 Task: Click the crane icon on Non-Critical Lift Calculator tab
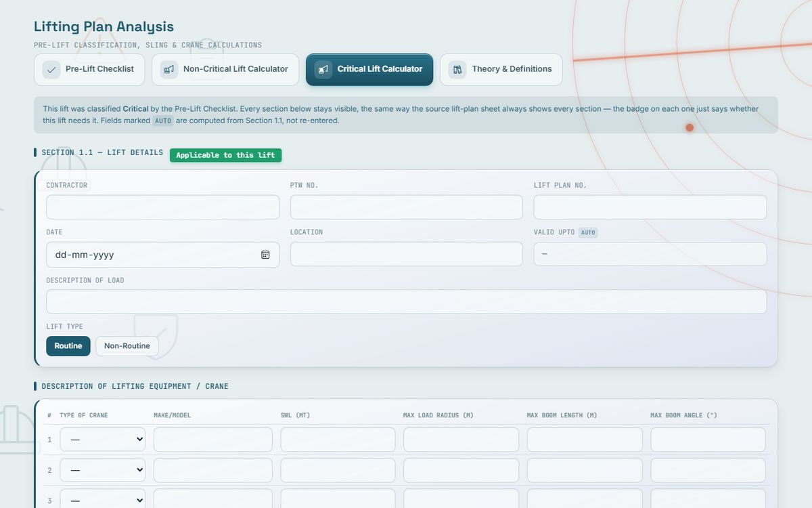click(169, 69)
